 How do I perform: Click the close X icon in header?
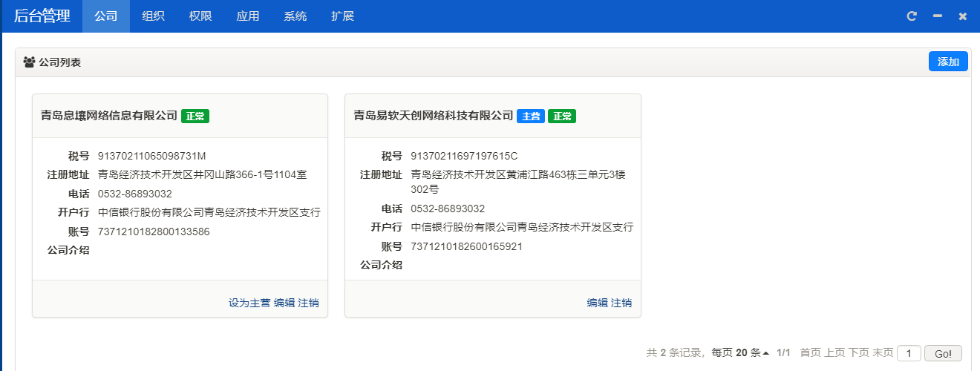963,16
